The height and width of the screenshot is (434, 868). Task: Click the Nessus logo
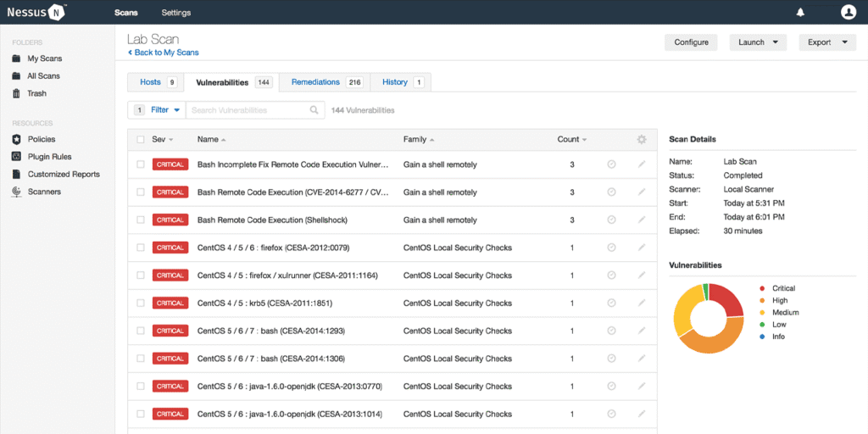[36, 12]
